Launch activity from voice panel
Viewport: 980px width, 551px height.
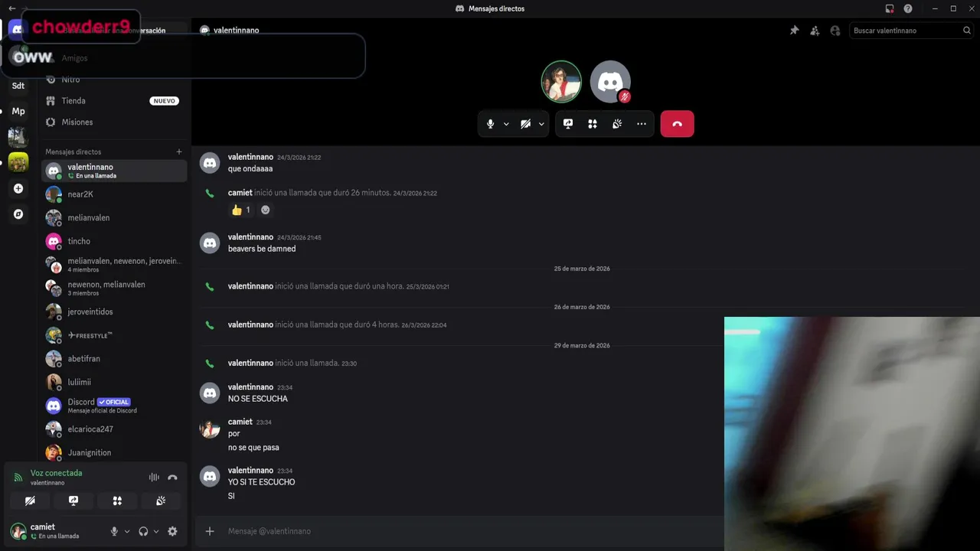tap(117, 500)
